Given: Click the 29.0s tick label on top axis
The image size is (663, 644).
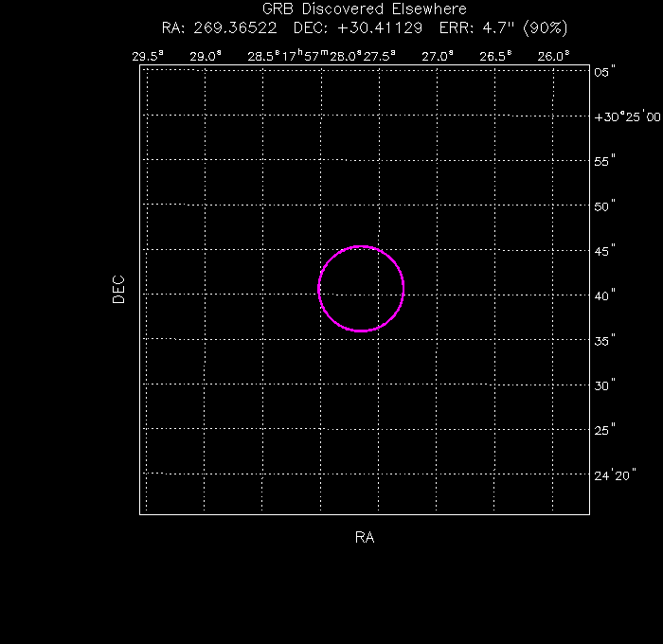Looking at the screenshot, I should pos(205,56).
